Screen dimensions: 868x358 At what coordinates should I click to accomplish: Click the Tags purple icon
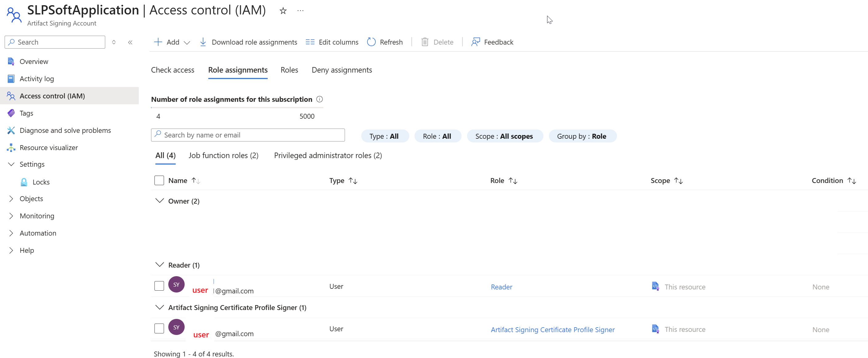[x=11, y=113]
